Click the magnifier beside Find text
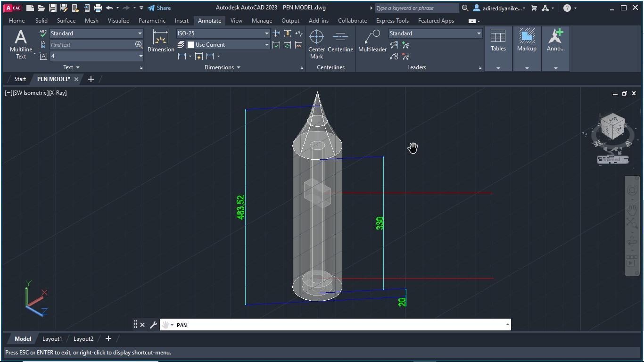Viewport: 644px width, 362px height. tap(139, 45)
